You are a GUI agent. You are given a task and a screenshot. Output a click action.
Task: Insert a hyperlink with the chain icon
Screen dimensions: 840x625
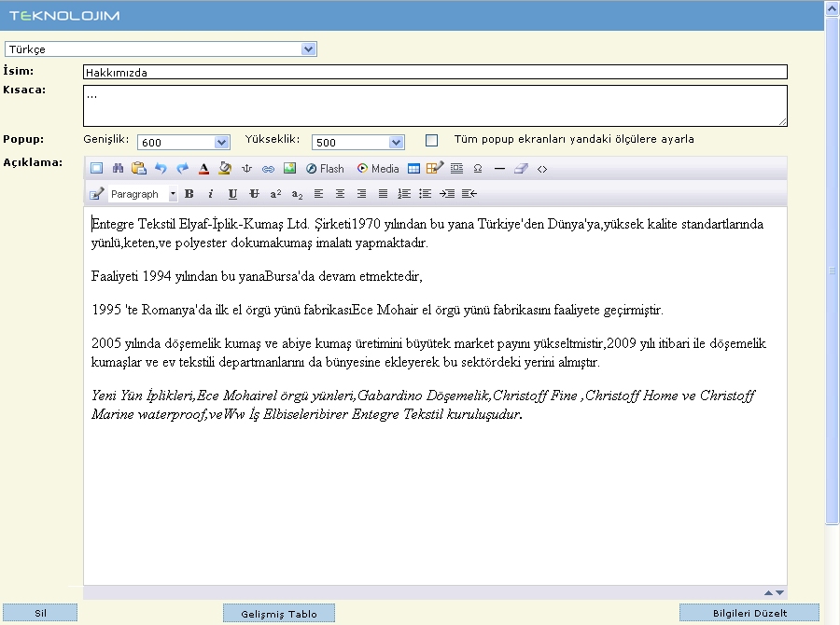(x=268, y=169)
